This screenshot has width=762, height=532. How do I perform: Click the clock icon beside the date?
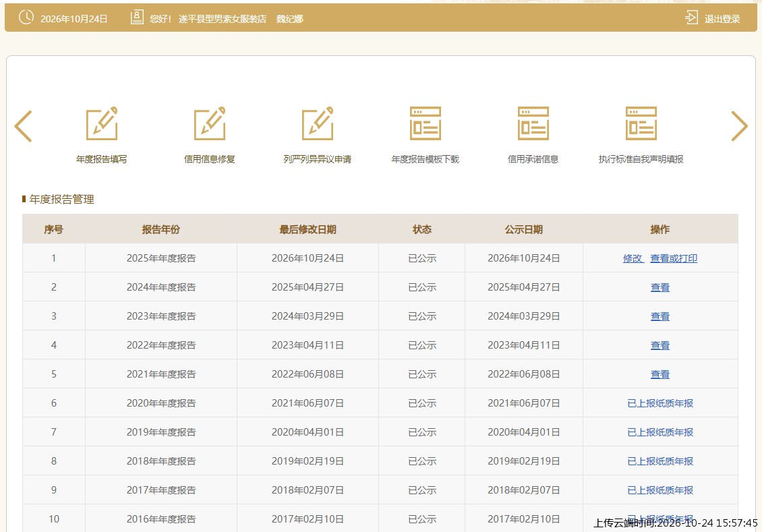pyautogui.click(x=26, y=17)
